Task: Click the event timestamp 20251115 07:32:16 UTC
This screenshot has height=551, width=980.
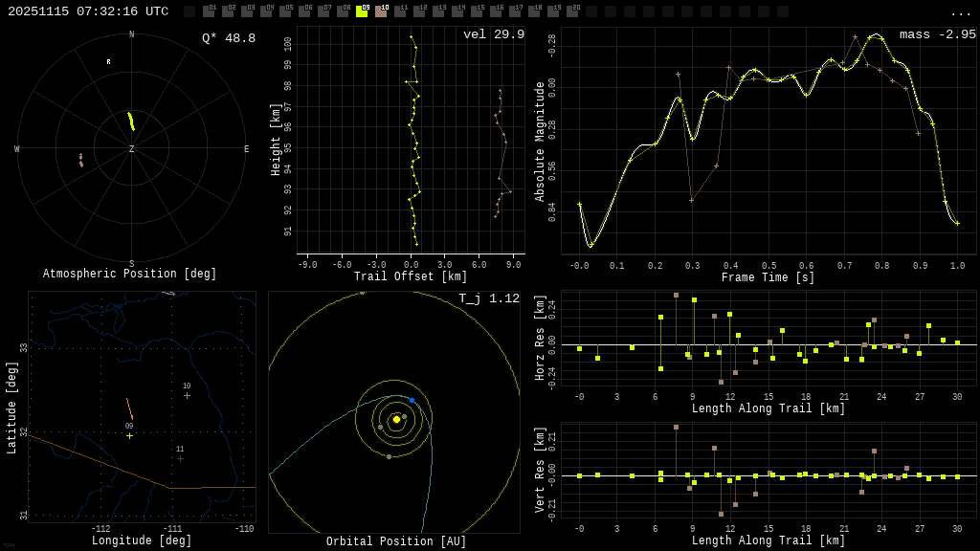Action: 88,11
